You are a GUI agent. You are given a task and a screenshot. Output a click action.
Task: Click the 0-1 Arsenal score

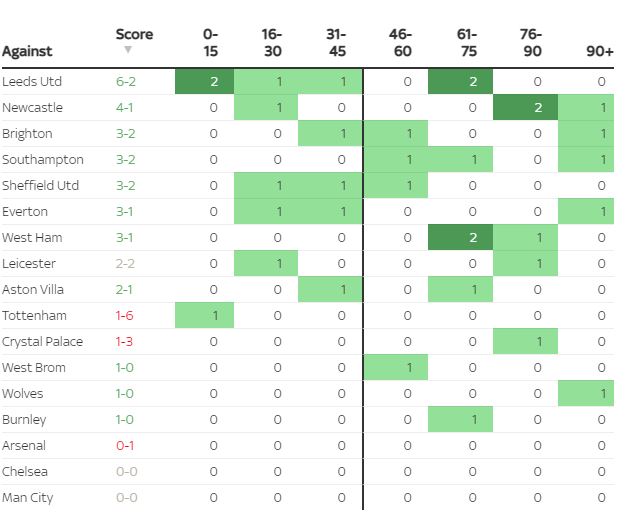(x=125, y=446)
